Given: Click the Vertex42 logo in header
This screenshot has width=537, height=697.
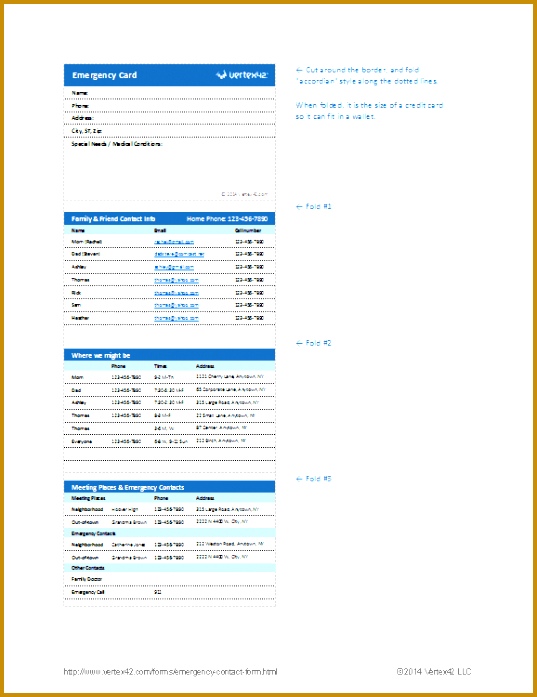Looking at the screenshot, I should coord(242,75).
